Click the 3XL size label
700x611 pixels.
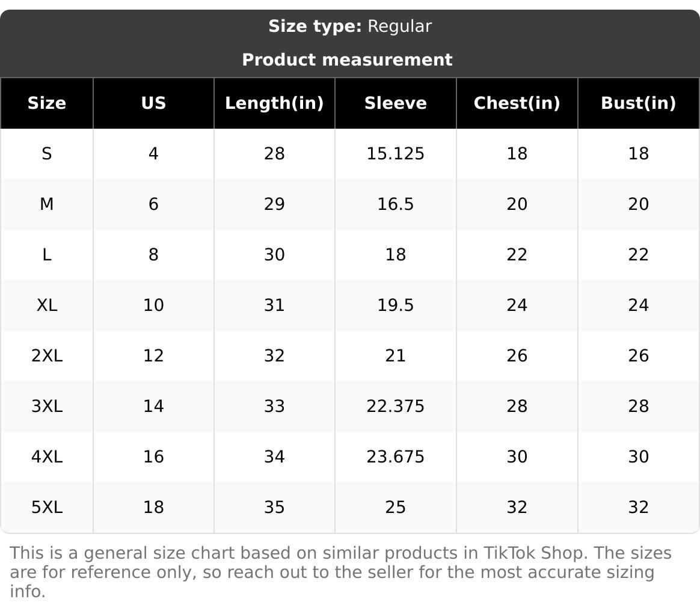coord(46,406)
